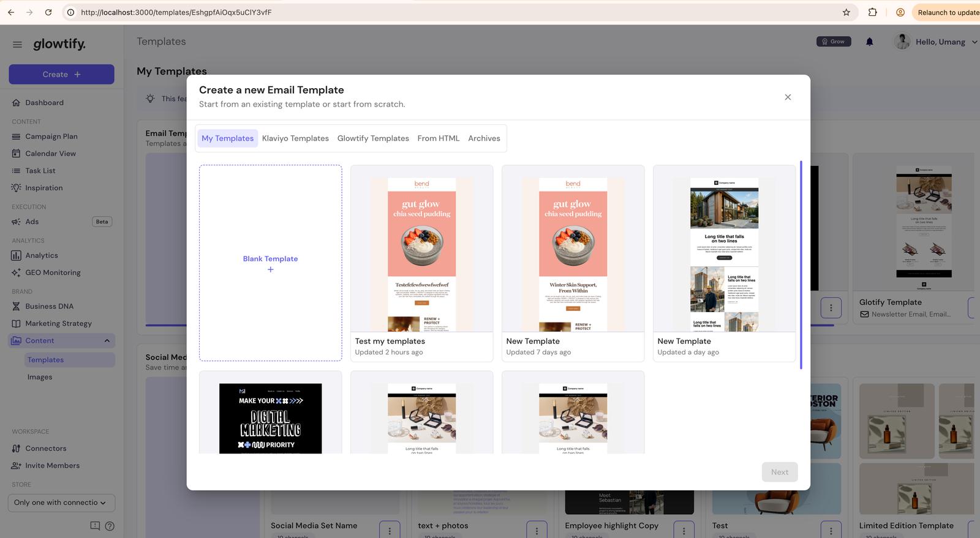Image resolution: width=980 pixels, height=538 pixels.
Task: Click the lightbulb tip icon
Action: (x=150, y=99)
